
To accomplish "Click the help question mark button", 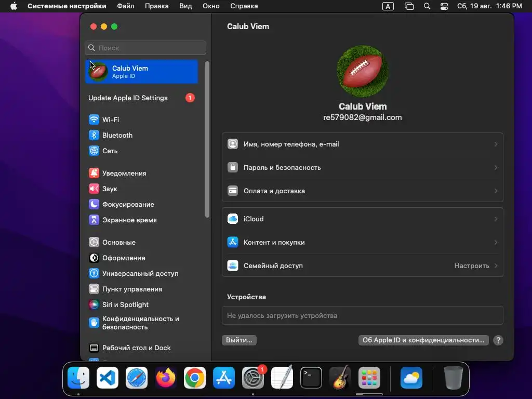I will point(498,340).
